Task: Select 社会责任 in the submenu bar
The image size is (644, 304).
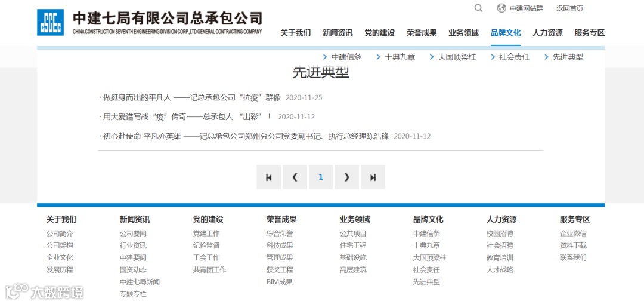Action: pyautogui.click(x=514, y=57)
